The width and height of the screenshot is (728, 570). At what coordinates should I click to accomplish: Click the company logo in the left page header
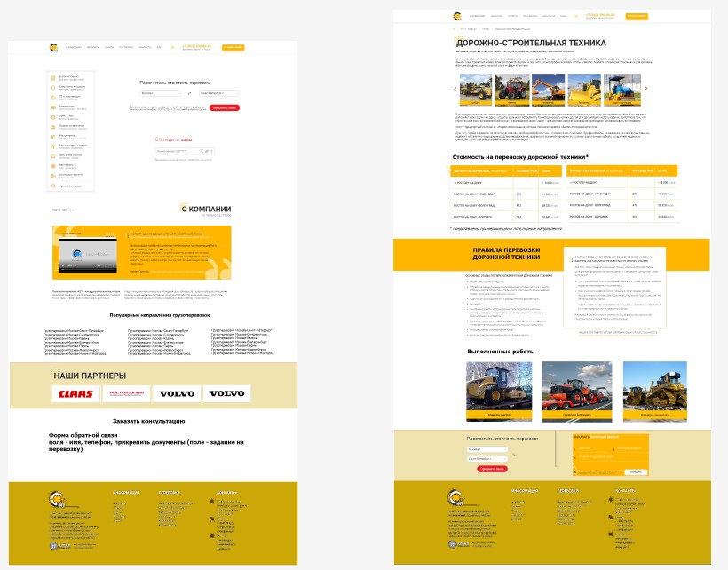click(x=53, y=47)
